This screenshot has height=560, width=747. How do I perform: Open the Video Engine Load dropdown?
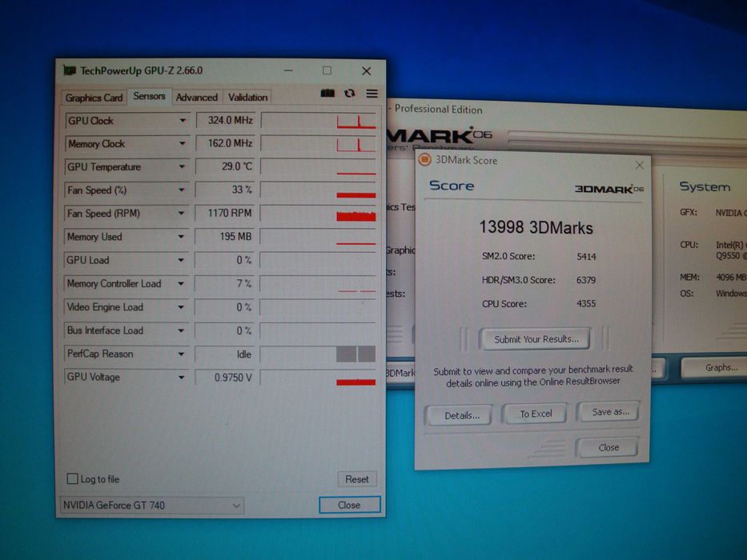[x=181, y=307]
